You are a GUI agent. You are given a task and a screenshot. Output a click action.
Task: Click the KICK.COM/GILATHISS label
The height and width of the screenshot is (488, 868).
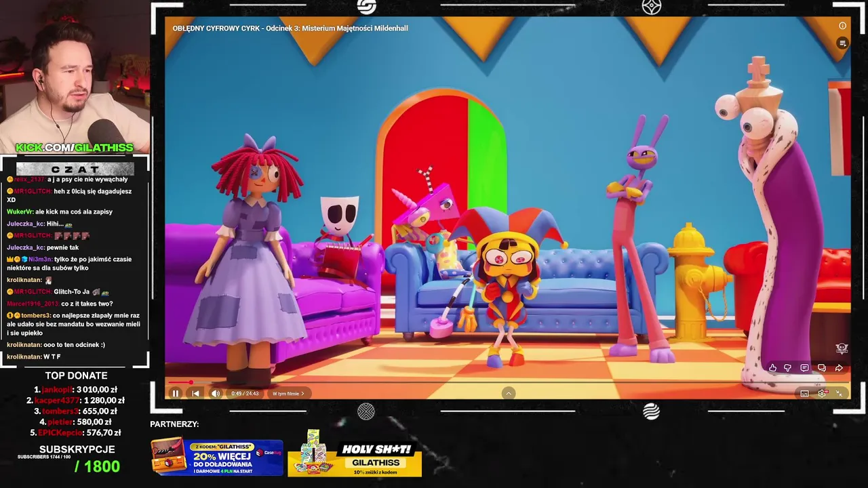pyautogui.click(x=75, y=147)
